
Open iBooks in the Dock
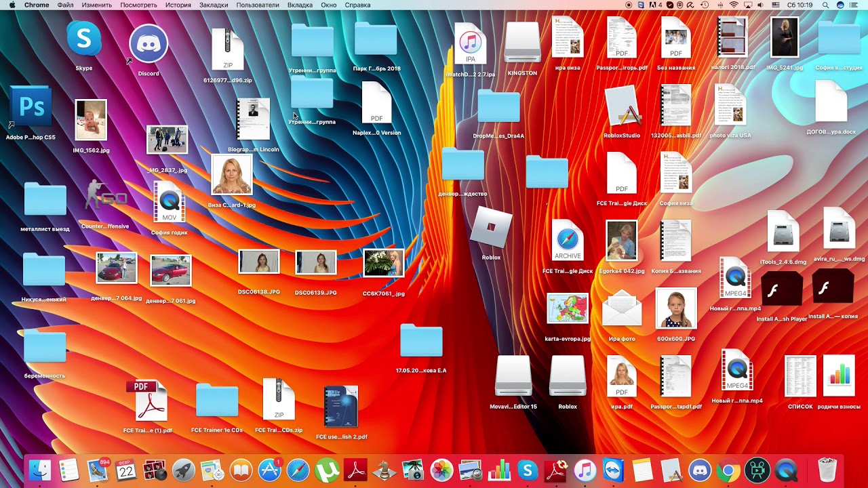click(241, 470)
